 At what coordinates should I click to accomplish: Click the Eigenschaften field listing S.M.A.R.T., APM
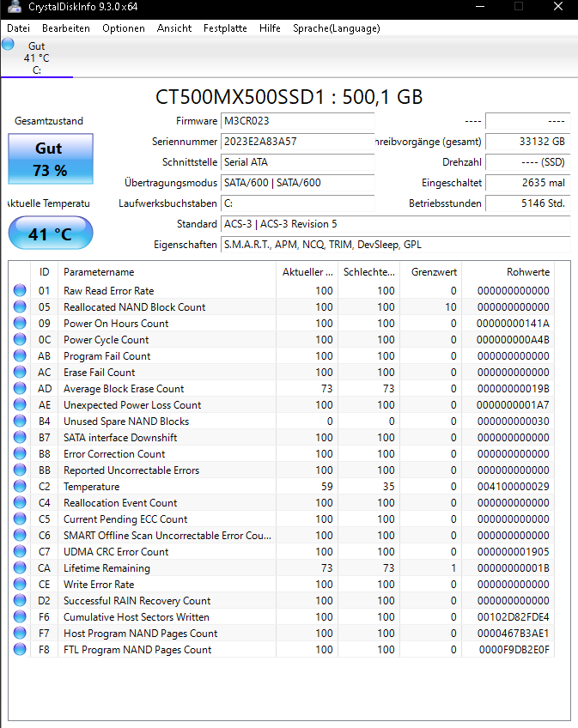[395, 244]
